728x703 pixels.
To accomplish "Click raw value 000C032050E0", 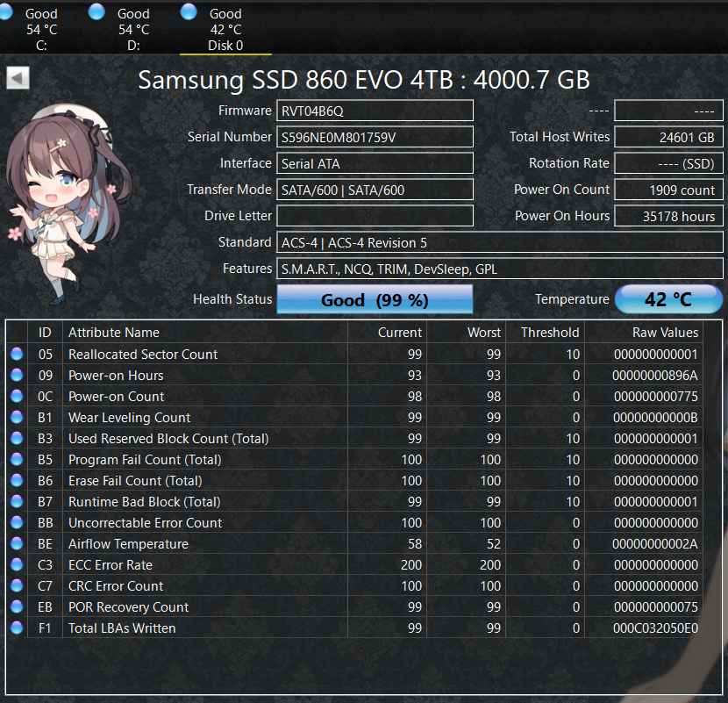I will [655, 628].
